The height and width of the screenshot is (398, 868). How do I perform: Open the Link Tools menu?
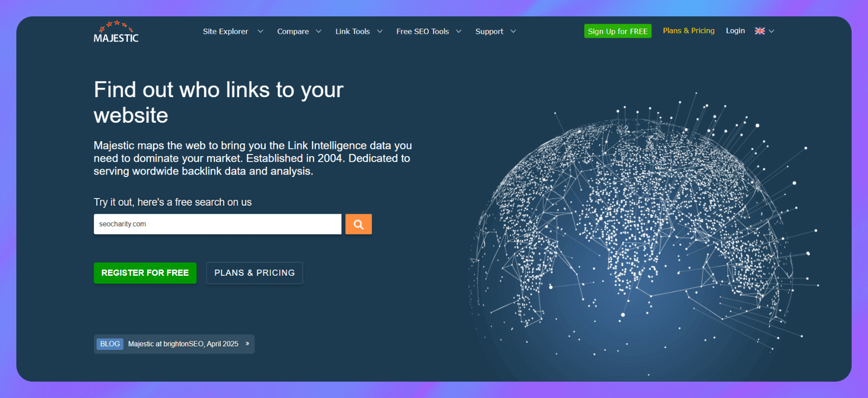pos(352,31)
